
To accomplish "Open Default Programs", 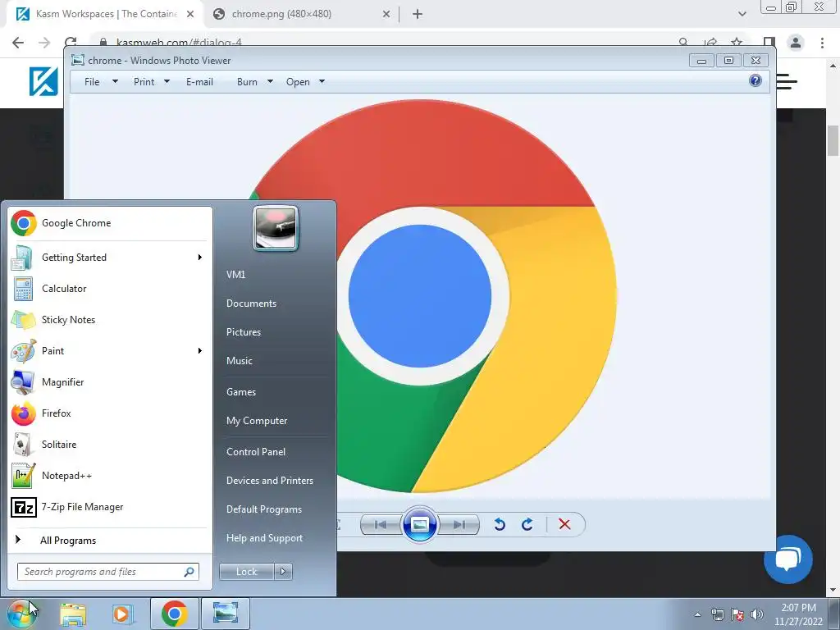I will [x=263, y=509].
